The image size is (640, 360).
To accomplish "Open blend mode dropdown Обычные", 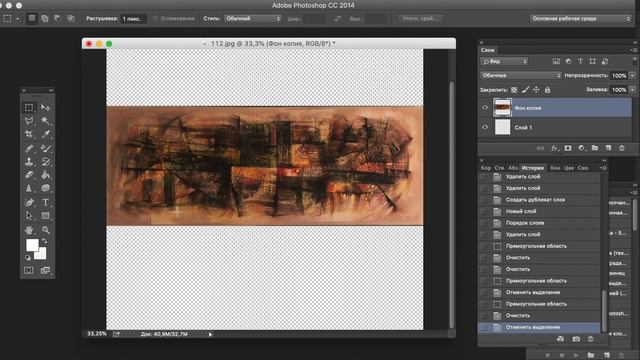I will pos(521,76).
